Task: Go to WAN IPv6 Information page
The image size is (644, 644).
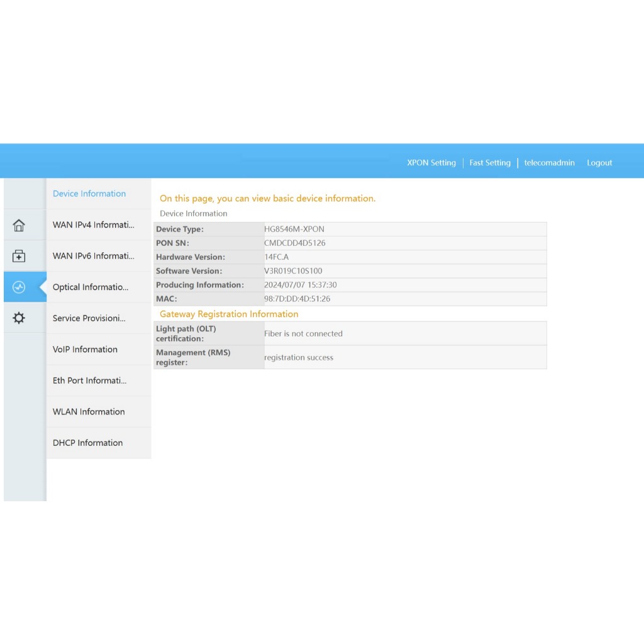Action: coord(94,256)
